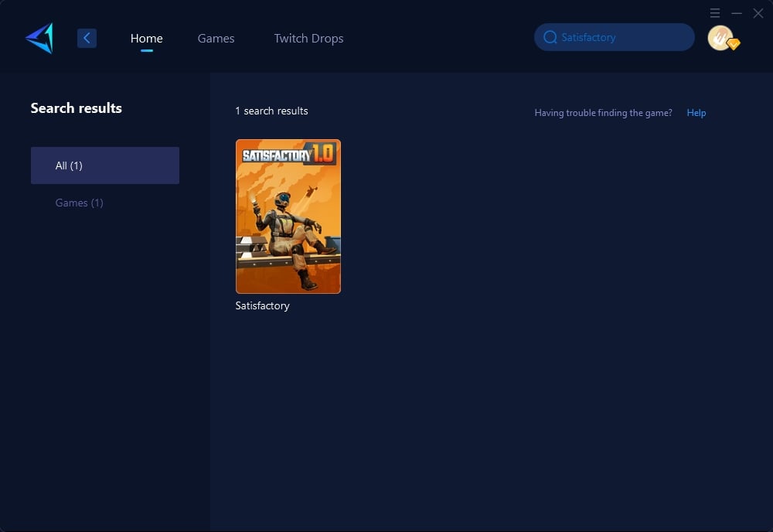Click the search magnifier icon

click(550, 37)
